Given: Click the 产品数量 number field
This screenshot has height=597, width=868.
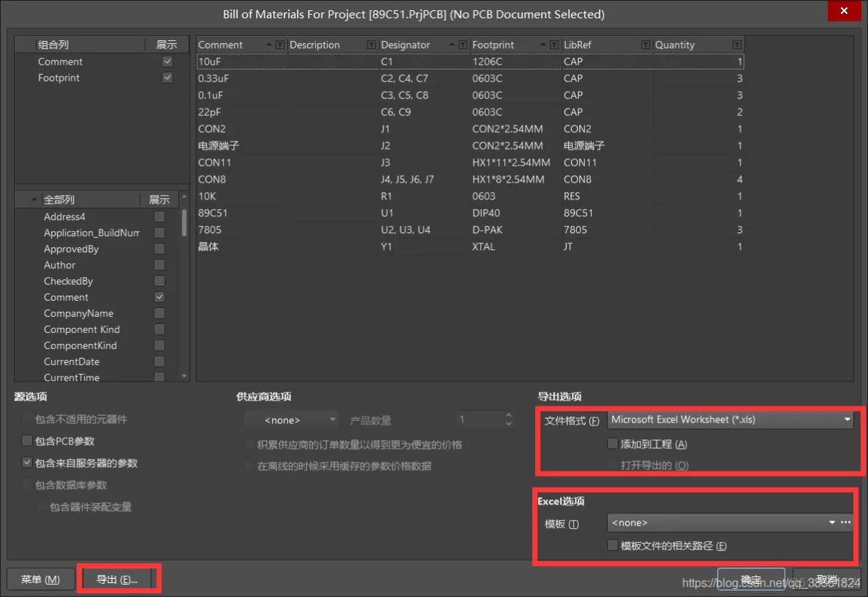Looking at the screenshot, I should tap(479, 420).
